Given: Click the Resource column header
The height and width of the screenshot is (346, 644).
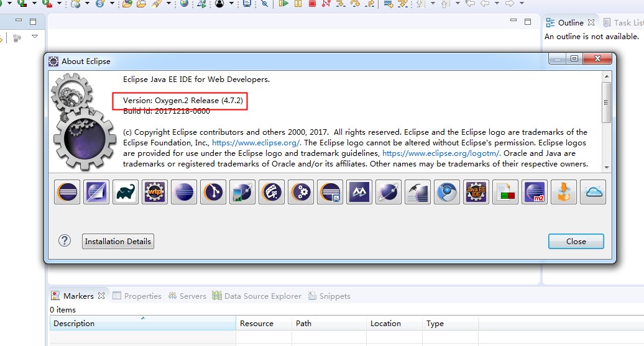Looking at the screenshot, I should [x=264, y=324].
